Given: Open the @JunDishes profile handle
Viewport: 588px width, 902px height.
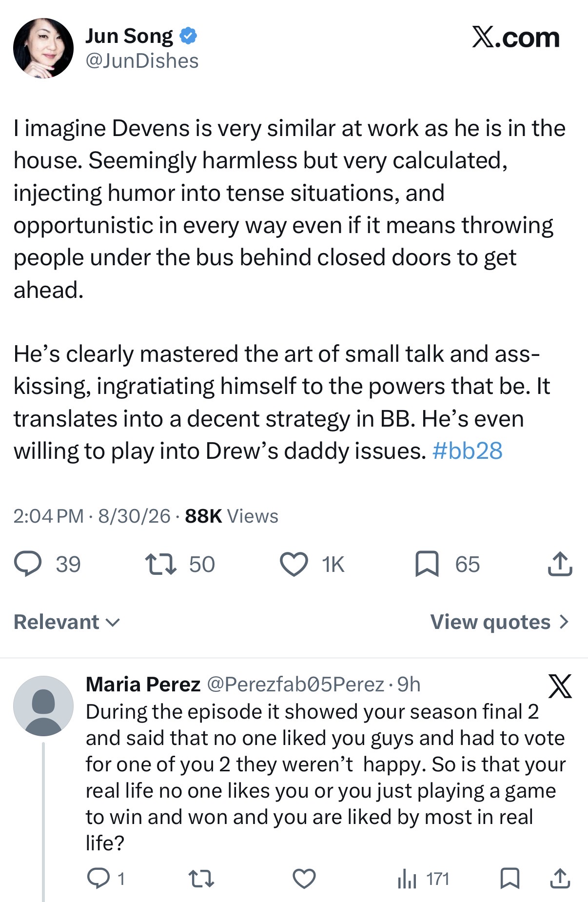Looking at the screenshot, I should pyautogui.click(x=142, y=61).
